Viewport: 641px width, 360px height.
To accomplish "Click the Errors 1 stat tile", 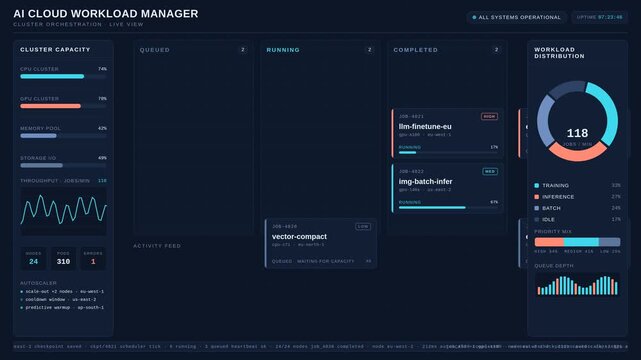I will pos(93,258).
